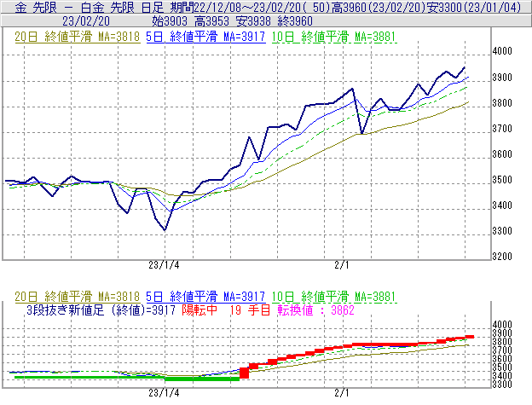Click the 3200 label on upper chart axis
This screenshot has height=405, width=532.
tap(502, 257)
